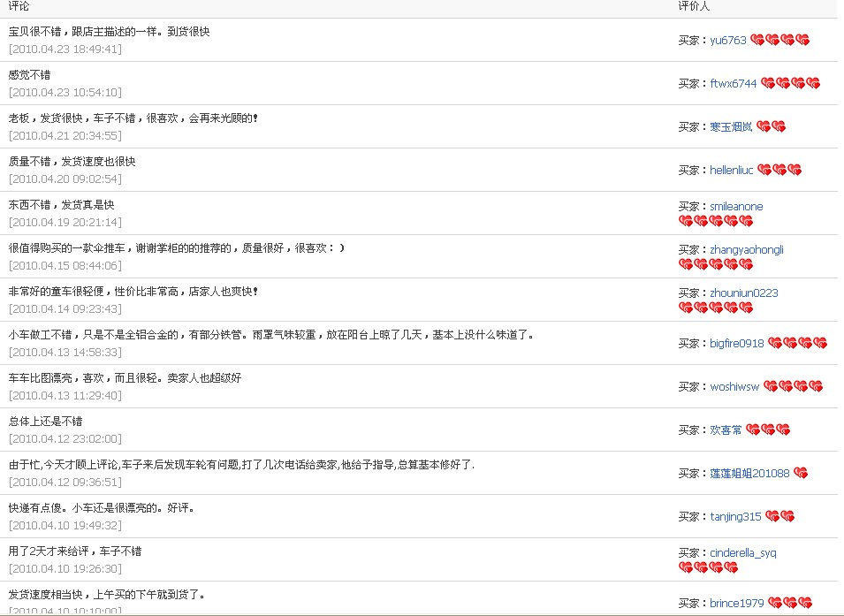Click the 评价人 column header
The image size is (844, 616).
[694, 6]
